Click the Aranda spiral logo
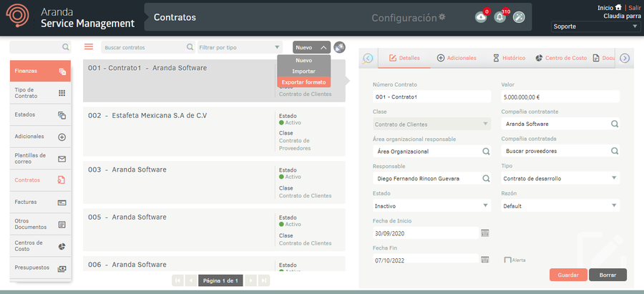 19,16
